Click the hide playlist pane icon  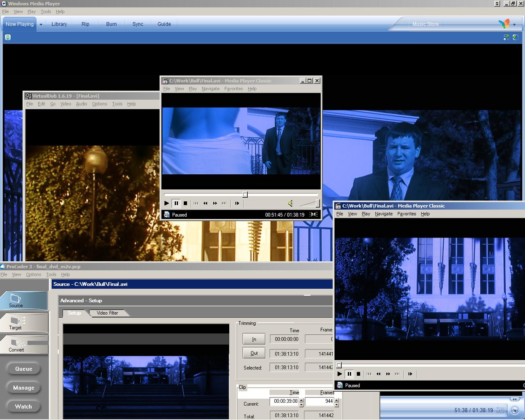515,37
